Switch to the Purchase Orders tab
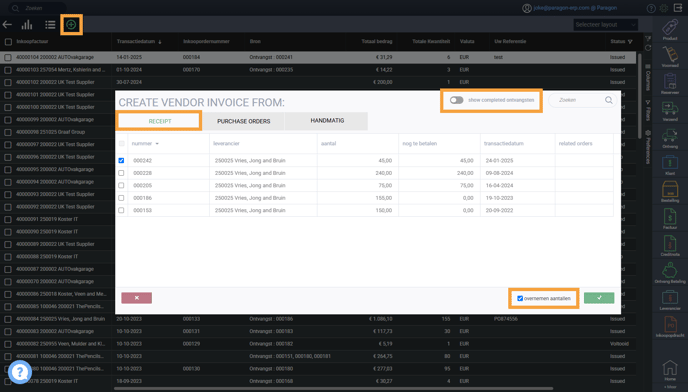Image resolution: width=688 pixels, height=392 pixels. 244,121
